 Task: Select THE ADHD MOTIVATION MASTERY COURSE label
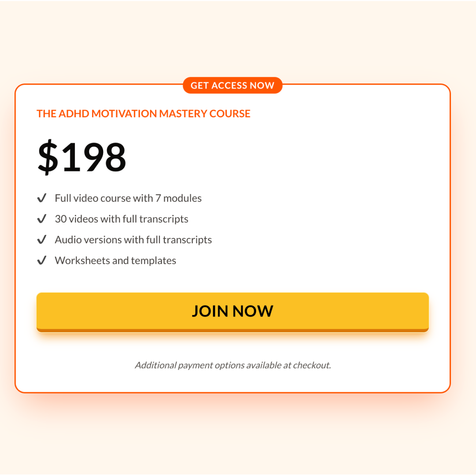coord(143,113)
